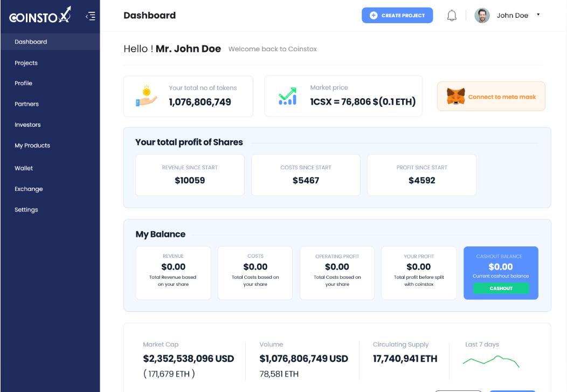Click the hand holding coin tokens icon
This screenshot has width=567, height=392.
(x=147, y=96)
